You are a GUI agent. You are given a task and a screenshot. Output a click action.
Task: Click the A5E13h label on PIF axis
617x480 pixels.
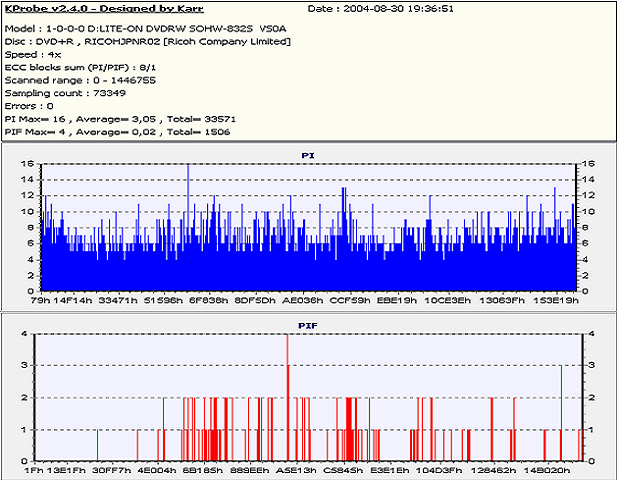click(x=297, y=469)
